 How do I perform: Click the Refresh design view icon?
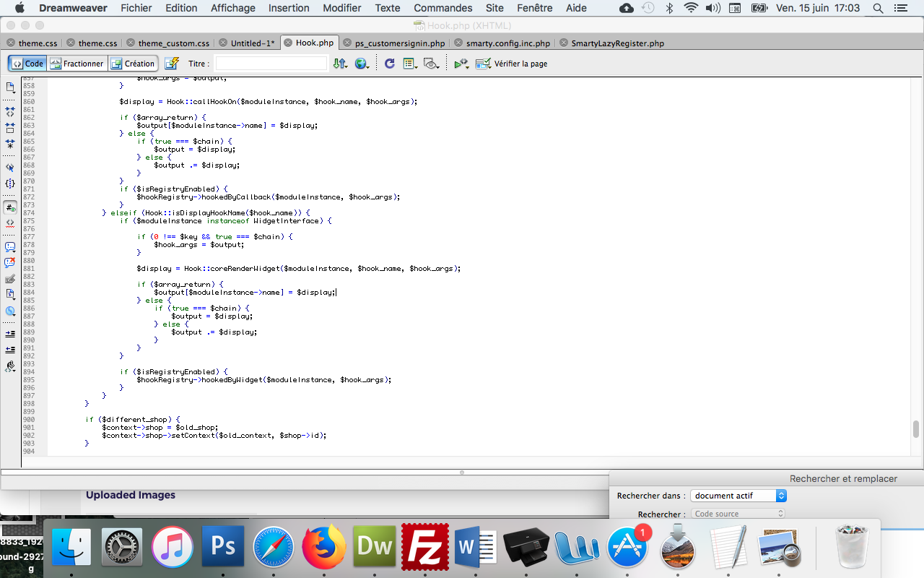(x=389, y=64)
